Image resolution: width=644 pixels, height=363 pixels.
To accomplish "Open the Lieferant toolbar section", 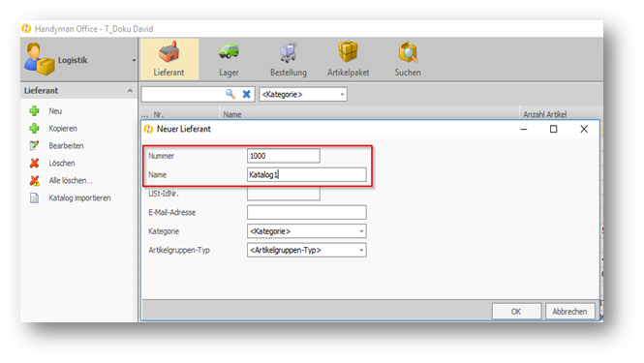I will pos(169,59).
